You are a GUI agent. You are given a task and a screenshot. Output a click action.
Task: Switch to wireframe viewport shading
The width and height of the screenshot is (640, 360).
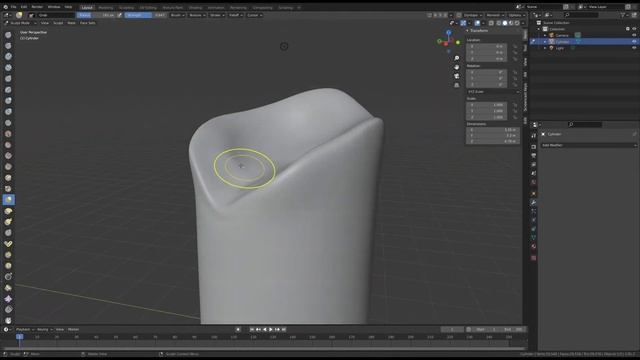498,23
